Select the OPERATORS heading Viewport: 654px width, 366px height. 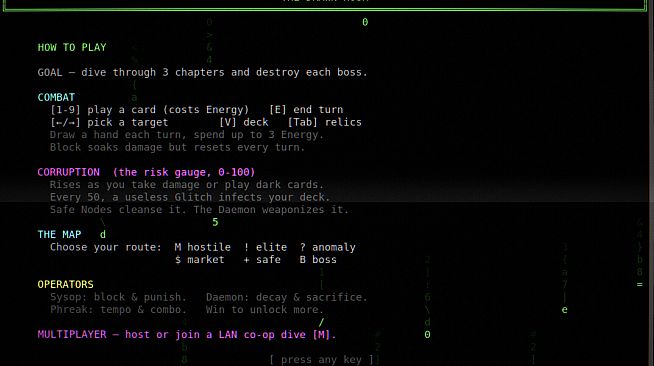(65, 285)
